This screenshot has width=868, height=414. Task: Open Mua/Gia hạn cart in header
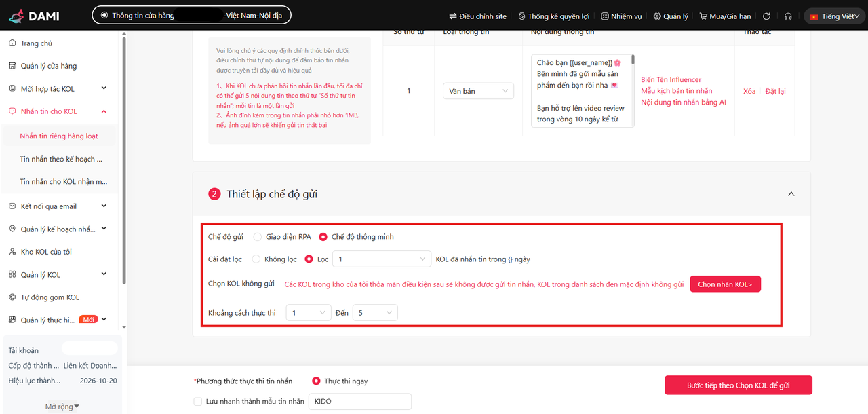726,16
